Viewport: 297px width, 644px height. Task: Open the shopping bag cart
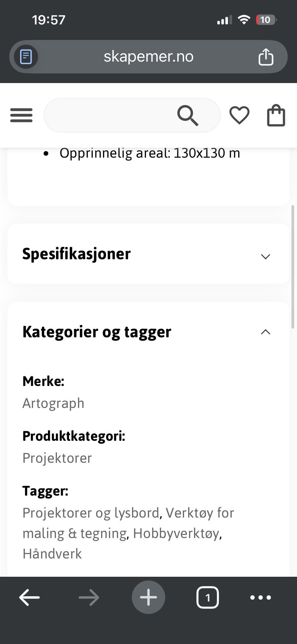click(276, 115)
